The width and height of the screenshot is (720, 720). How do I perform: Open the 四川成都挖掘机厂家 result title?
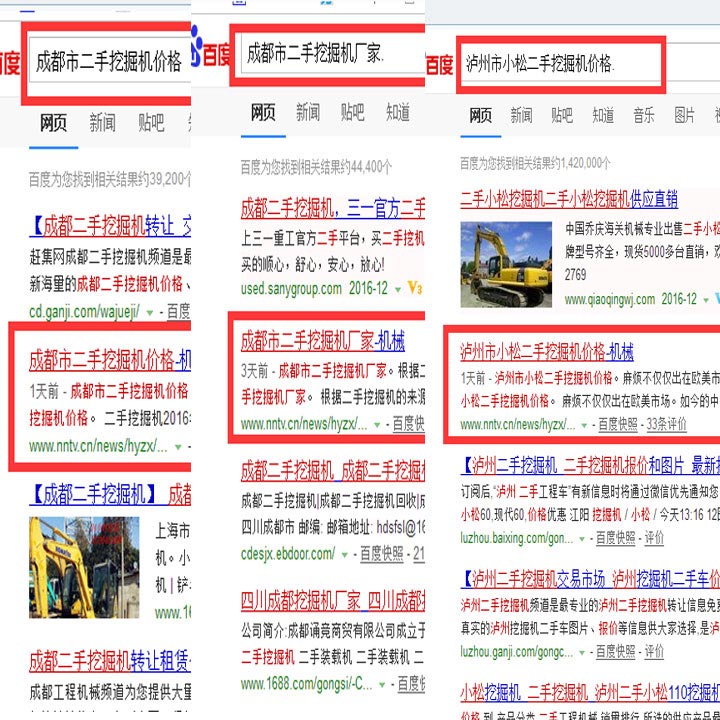point(333,601)
